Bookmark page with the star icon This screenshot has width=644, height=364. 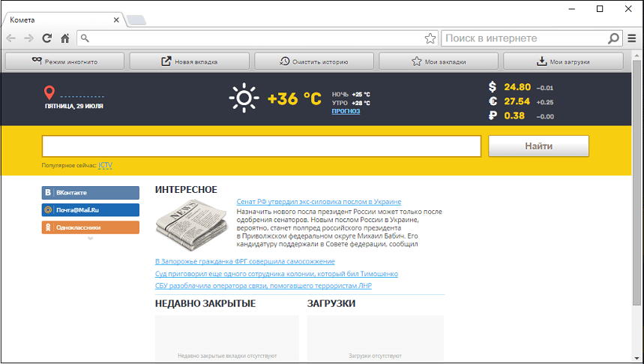click(x=430, y=38)
